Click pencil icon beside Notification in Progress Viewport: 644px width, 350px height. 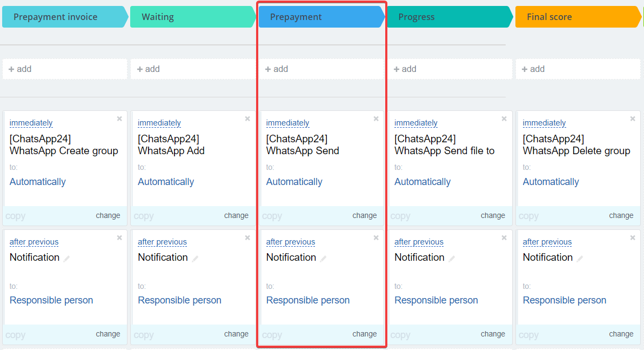point(452,259)
